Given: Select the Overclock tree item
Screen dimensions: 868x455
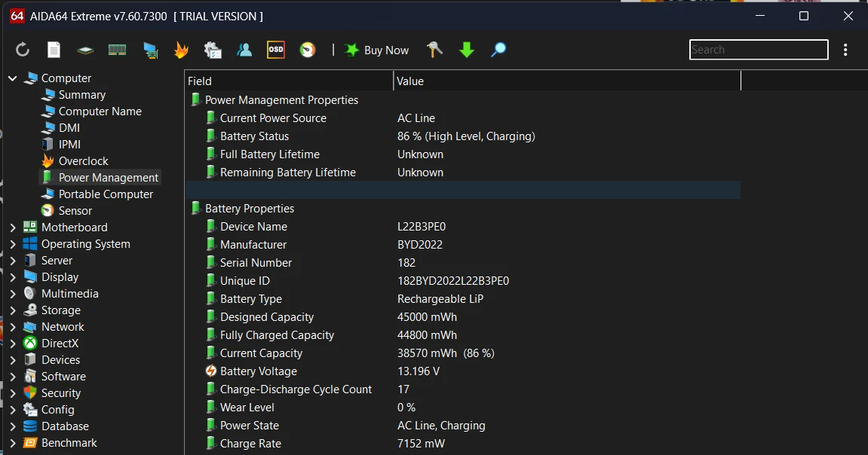Looking at the screenshot, I should pyautogui.click(x=83, y=161).
